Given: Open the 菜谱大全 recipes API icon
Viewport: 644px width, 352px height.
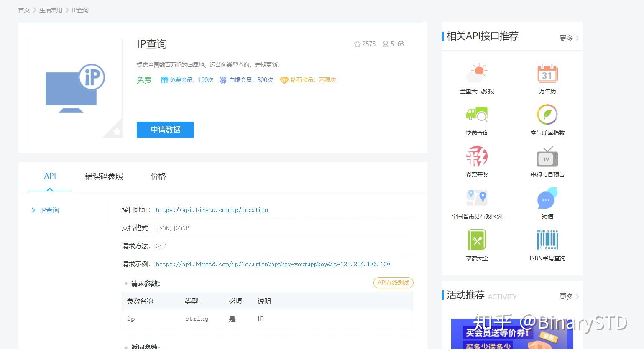Looking at the screenshot, I should pos(477,240).
